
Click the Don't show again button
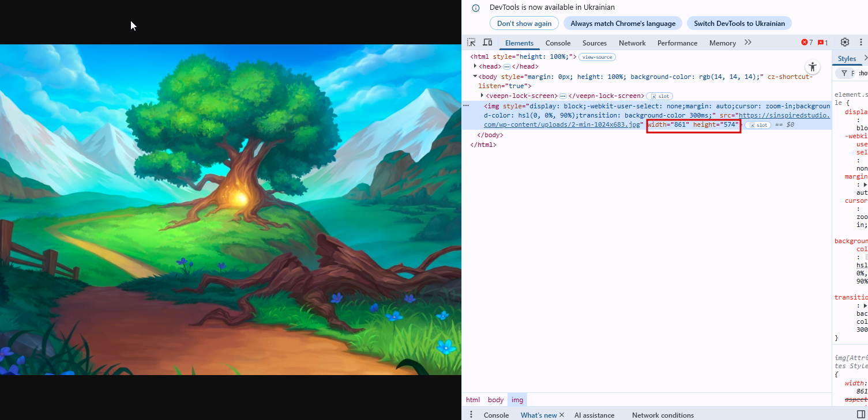click(x=524, y=24)
